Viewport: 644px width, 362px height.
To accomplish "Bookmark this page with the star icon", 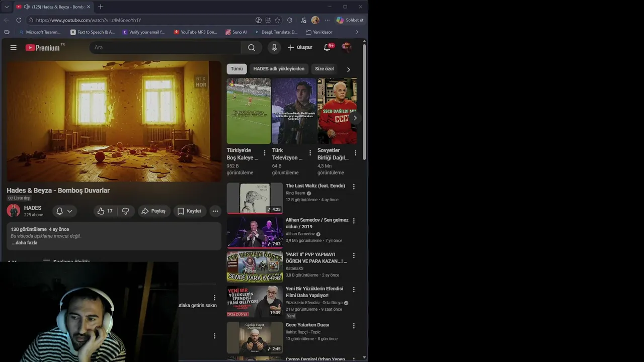I will (x=277, y=20).
